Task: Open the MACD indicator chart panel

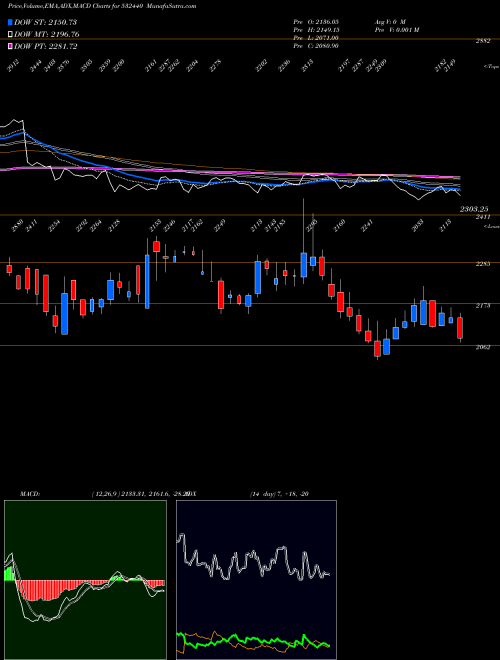Action: 85,580
